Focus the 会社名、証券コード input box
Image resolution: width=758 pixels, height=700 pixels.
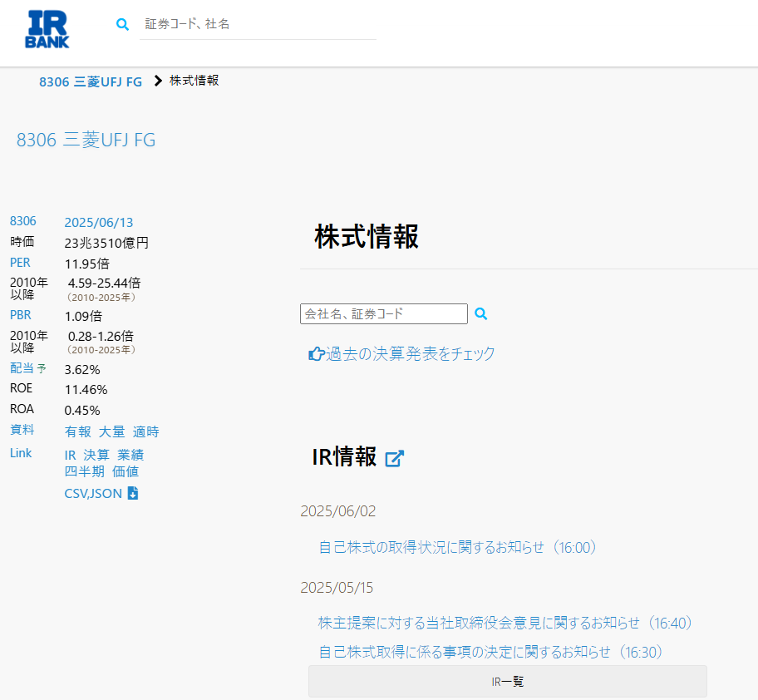coord(383,314)
